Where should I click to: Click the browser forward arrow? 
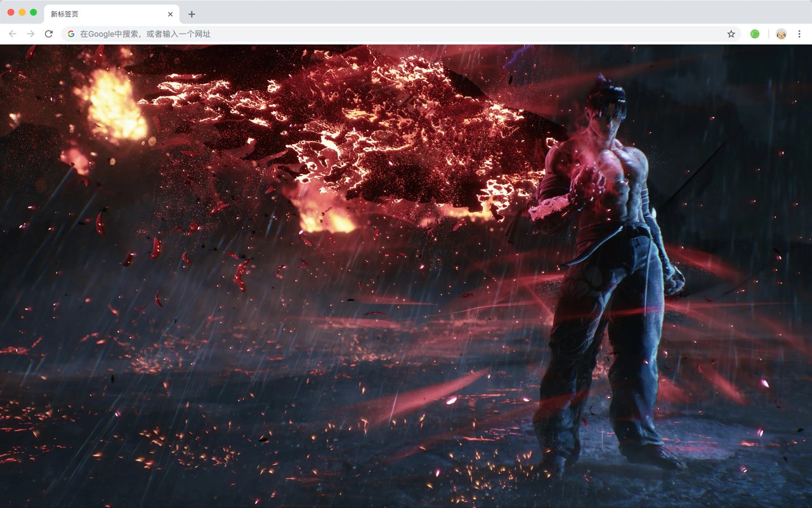[x=30, y=34]
